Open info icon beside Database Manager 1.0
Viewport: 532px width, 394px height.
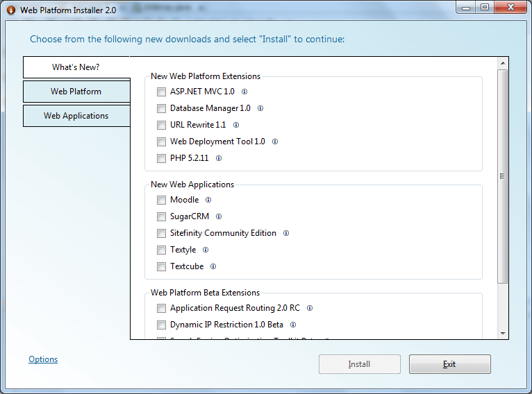click(x=260, y=108)
